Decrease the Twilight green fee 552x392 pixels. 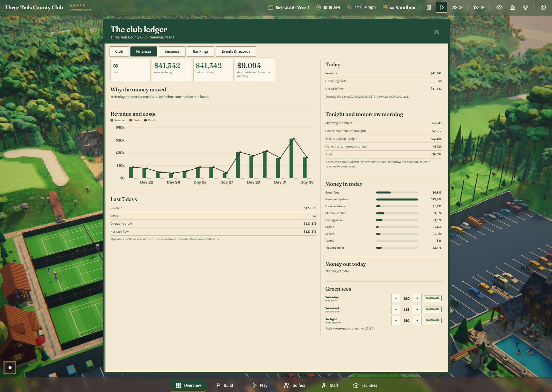[396, 320]
